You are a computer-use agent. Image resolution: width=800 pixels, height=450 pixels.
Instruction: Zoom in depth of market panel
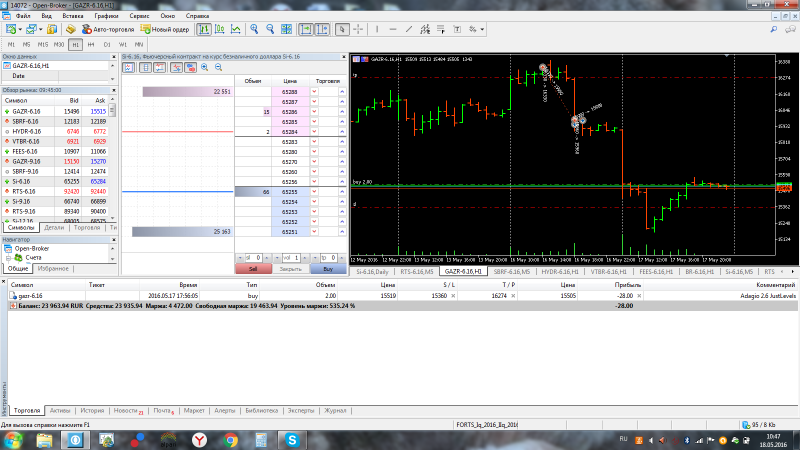coord(205,67)
